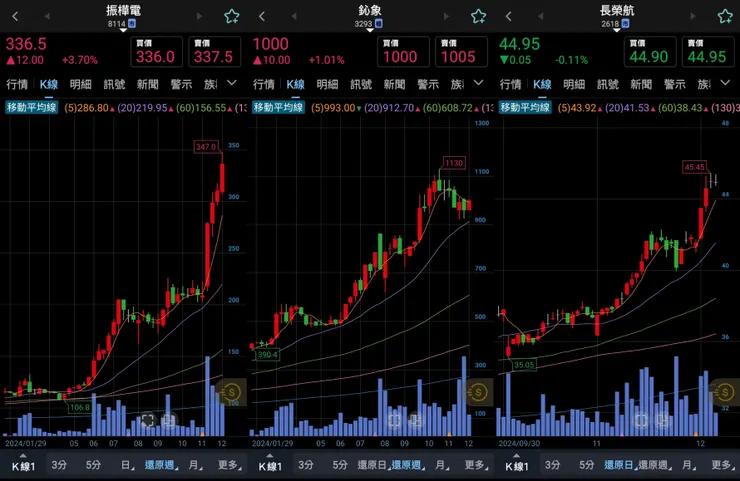The height and width of the screenshot is (481, 740).
Task: Open the coin icon on 長榮航 chart
Action: pos(725,392)
